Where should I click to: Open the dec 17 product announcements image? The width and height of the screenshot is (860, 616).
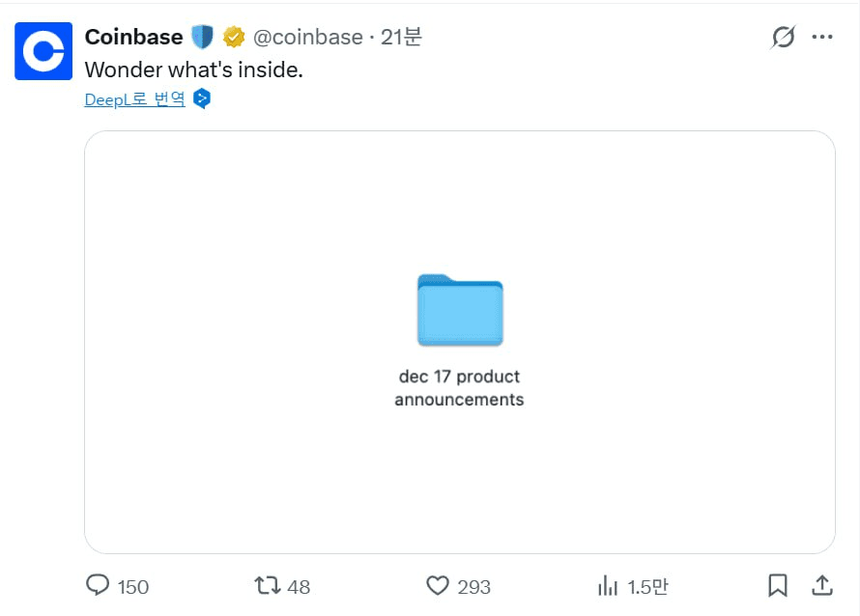[459, 340]
